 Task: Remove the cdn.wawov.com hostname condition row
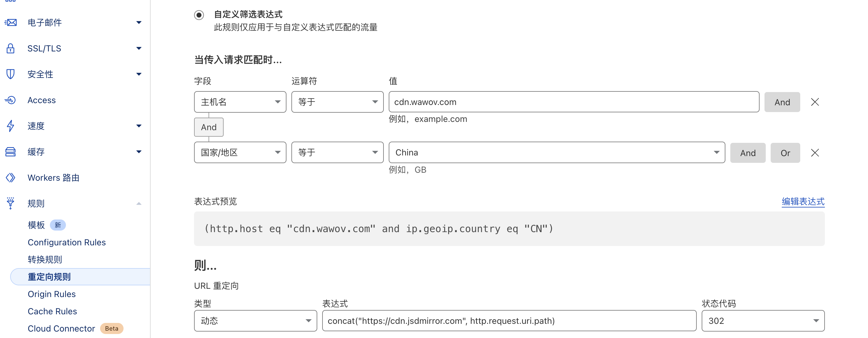click(815, 102)
